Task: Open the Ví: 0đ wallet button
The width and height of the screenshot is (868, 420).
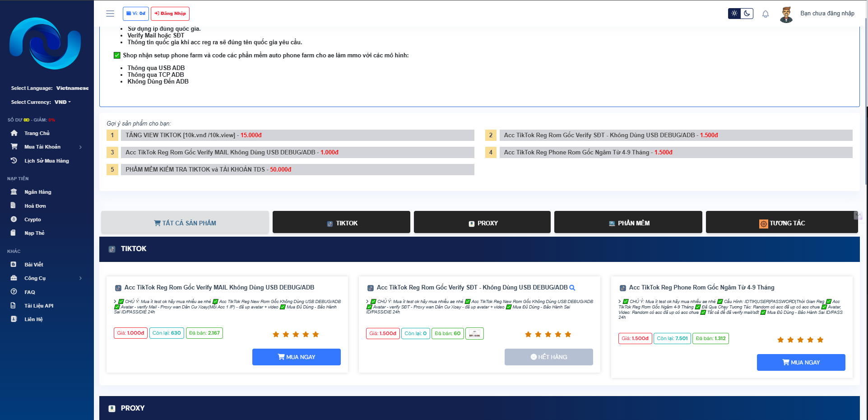Action: point(136,14)
